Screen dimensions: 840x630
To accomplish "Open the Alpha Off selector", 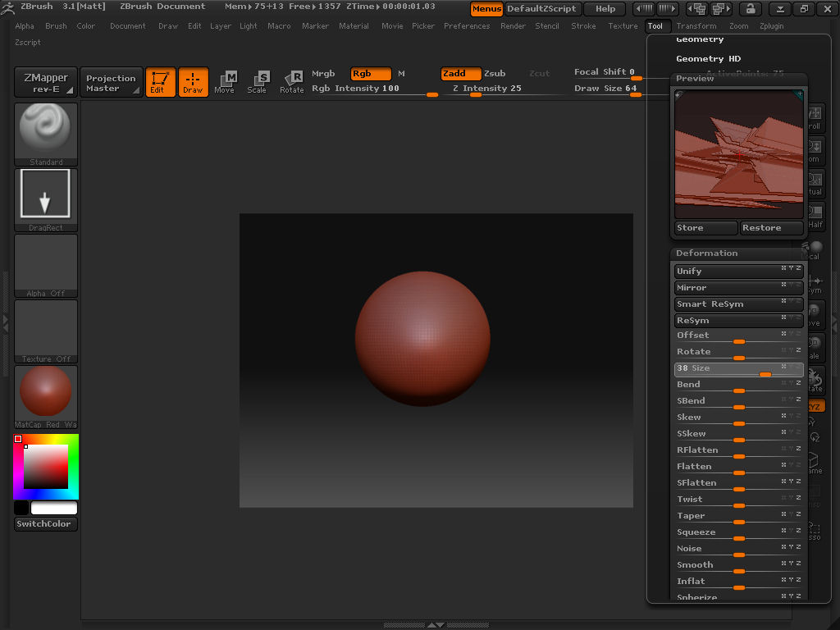I will [46, 266].
